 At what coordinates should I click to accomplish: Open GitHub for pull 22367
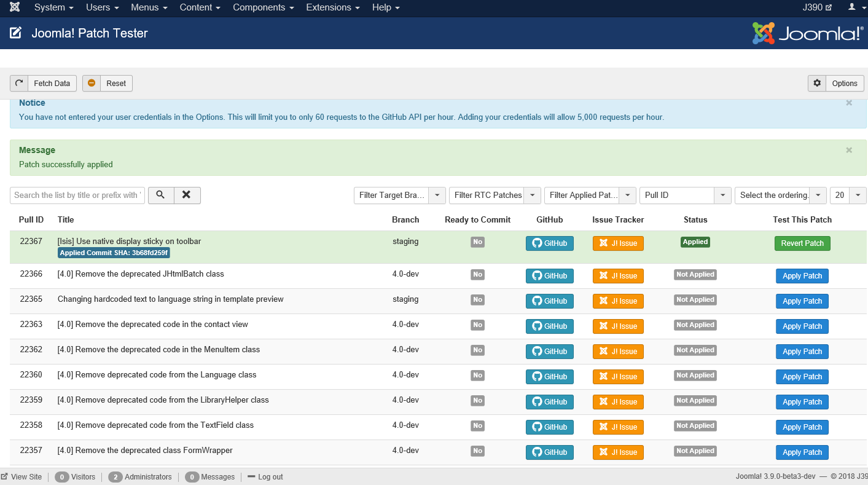tap(550, 243)
